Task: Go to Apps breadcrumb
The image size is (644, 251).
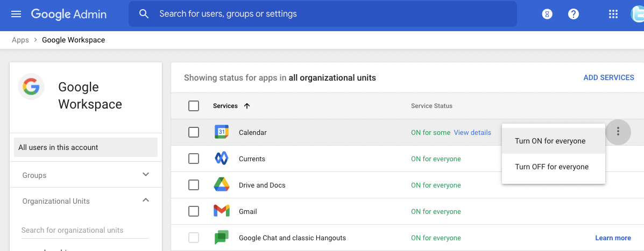Action: (x=20, y=40)
